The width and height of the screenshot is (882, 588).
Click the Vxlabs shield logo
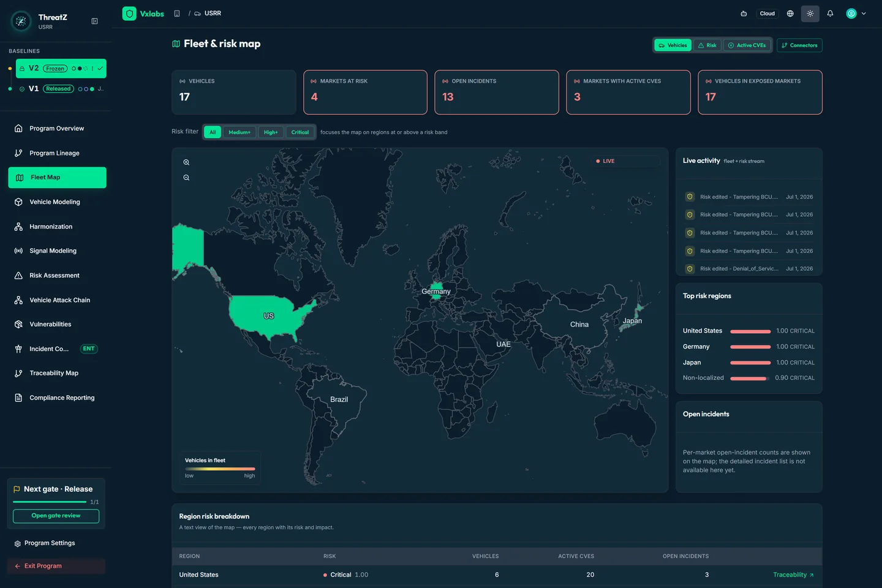(x=129, y=13)
